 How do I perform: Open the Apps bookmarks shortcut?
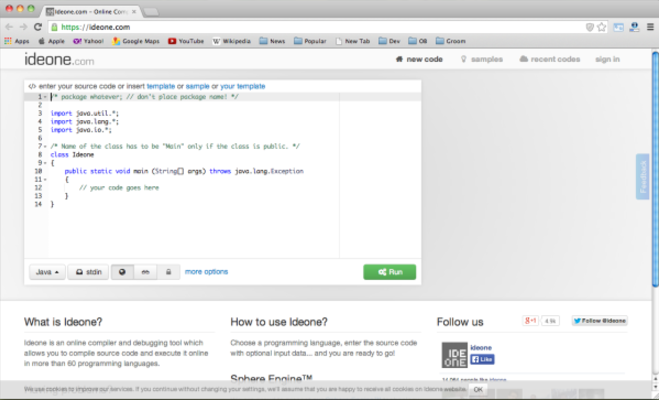pyautogui.click(x=17, y=41)
